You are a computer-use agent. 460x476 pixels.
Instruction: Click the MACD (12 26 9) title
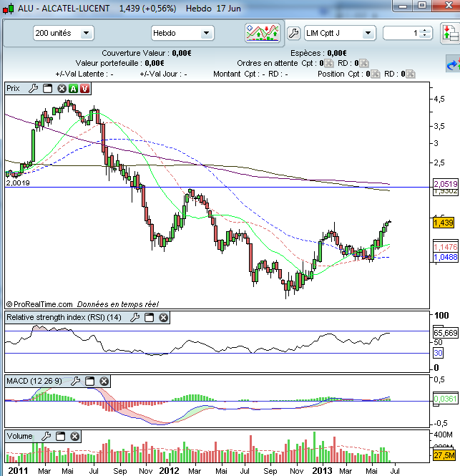34,381
